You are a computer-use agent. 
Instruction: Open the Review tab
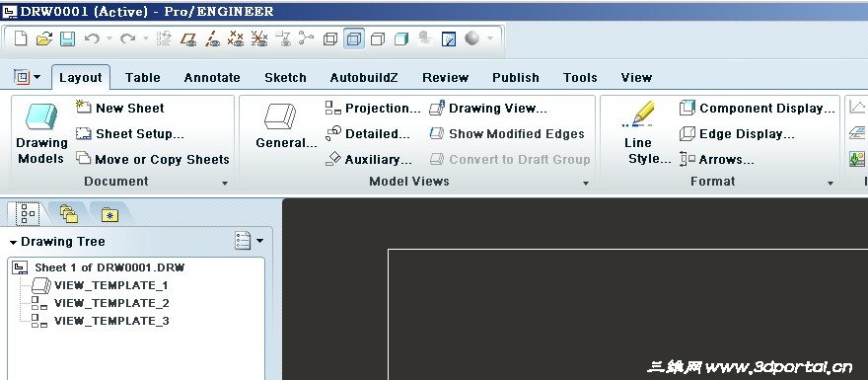[445, 78]
